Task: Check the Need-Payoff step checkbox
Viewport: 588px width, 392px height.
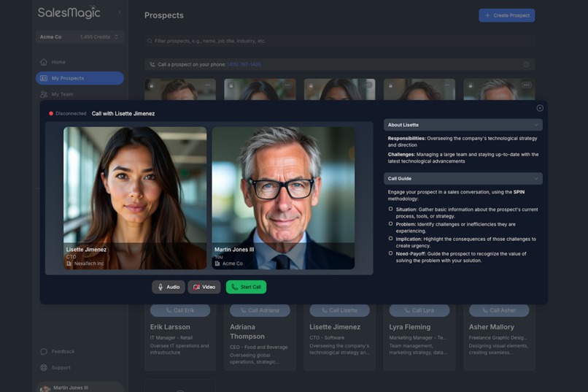Action: point(390,253)
